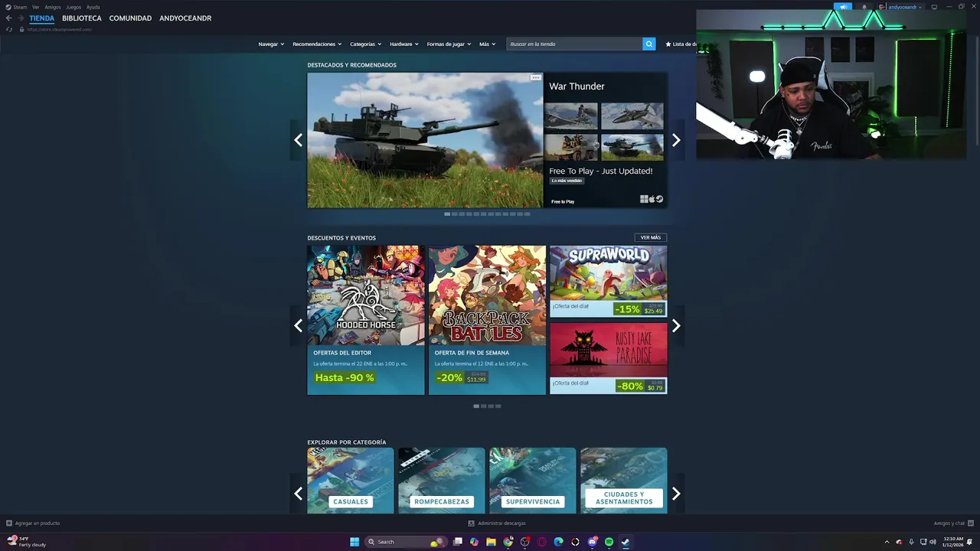
Task: Click the lock icon beside the URL
Action: (x=21, y=29)
